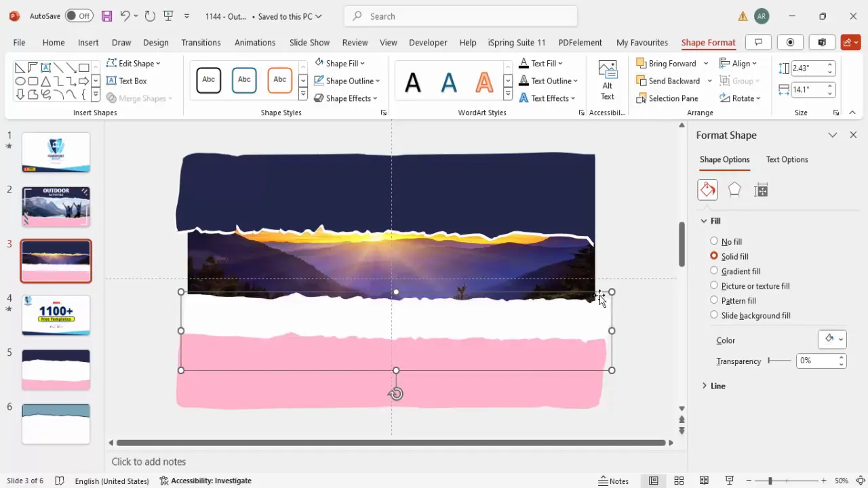The width and height of the screenshot is (868, 488).
Task: Open Shape Outline dropdown
Action: pos(347,81)
